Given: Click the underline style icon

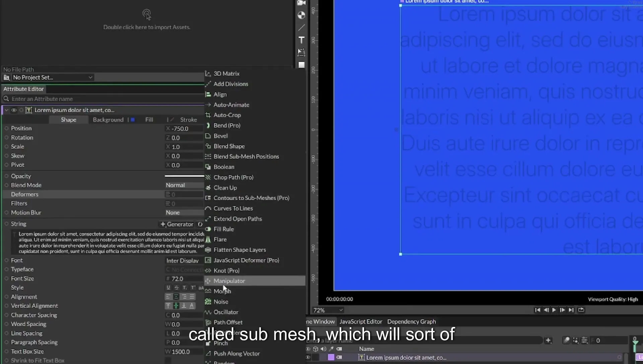Looking at the screenshot, I should coord(168,288).
